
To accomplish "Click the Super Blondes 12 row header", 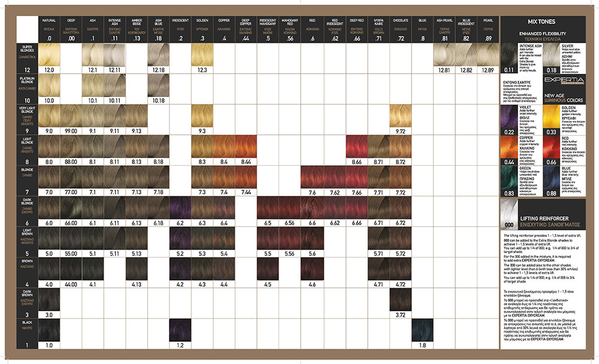I will (x=27, y=59).
